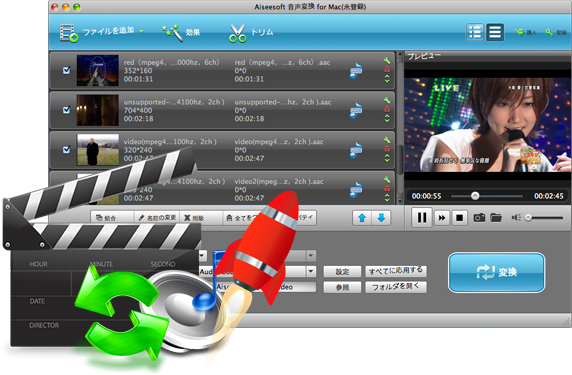Expand the ファイルを追加 dropdown arrow

point(141,32)
